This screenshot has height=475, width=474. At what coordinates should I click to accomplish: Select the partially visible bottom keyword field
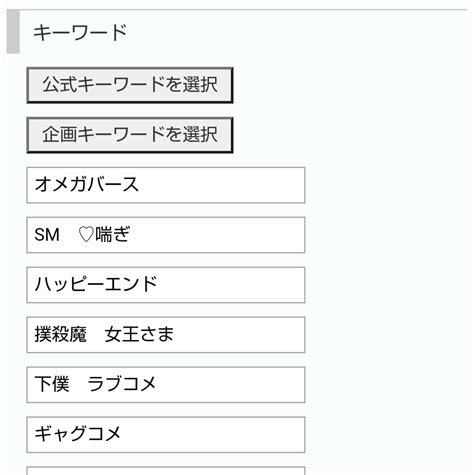coord(166,471)
